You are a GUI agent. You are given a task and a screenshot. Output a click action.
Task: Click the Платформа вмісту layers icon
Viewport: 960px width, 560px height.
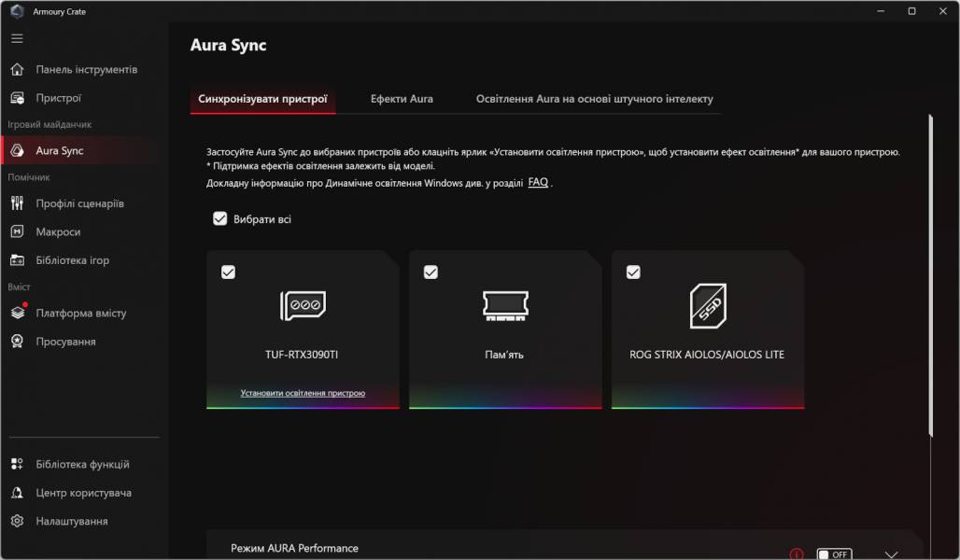(18, 312)
